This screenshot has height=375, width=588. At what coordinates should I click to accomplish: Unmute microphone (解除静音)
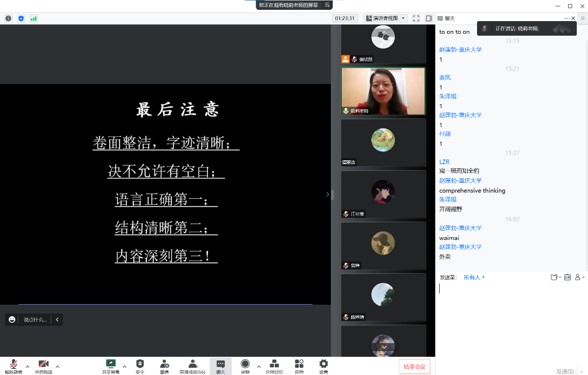point(14,366)
